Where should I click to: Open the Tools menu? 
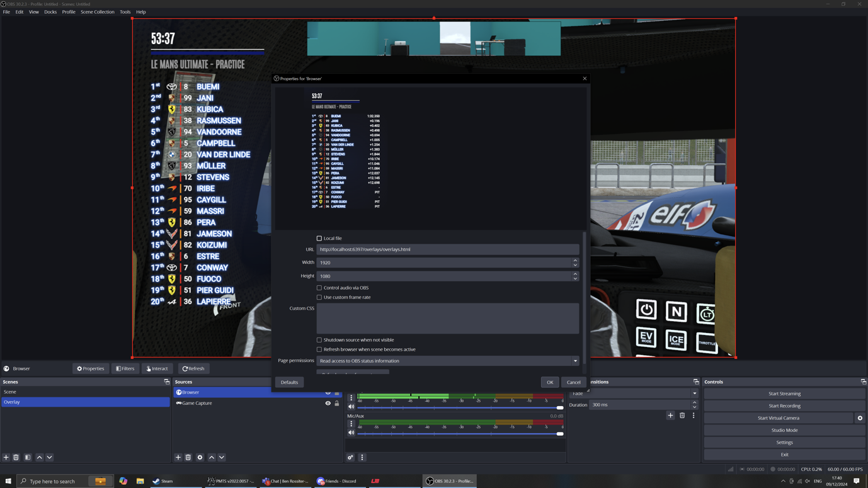coord(124,11)
